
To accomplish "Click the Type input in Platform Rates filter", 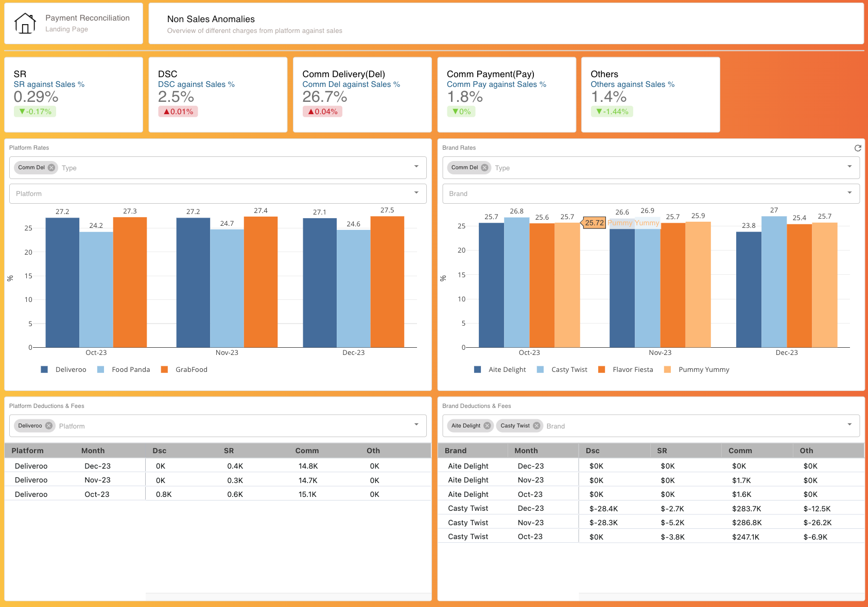I will click(234, 168).
